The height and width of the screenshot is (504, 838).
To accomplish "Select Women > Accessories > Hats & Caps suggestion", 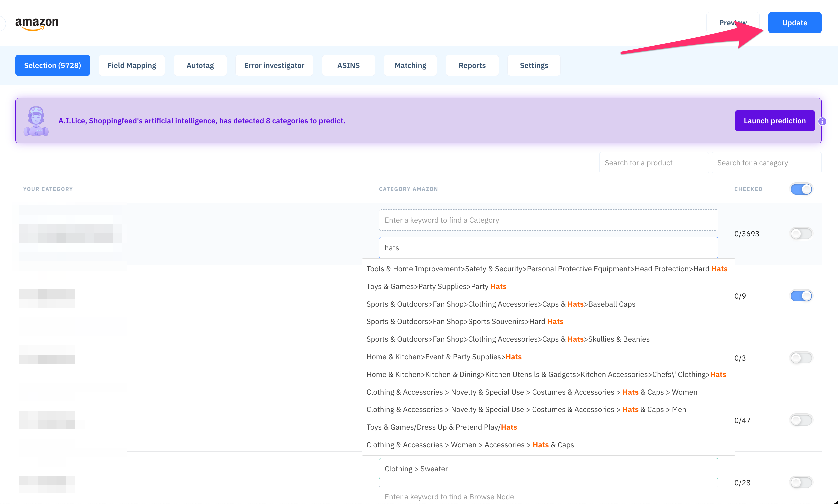I will pos(548,445).
